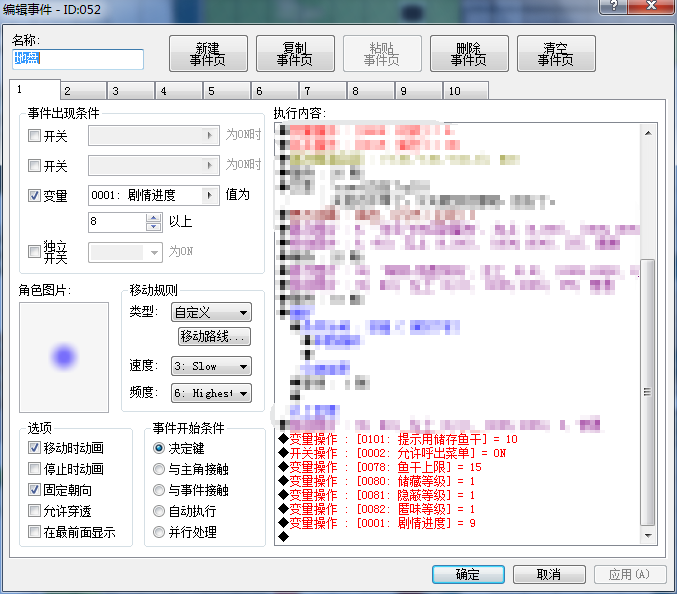Select command 储藏等级 = 1
The width and height of the screenshot is (677, 594).
click(376, 481)
